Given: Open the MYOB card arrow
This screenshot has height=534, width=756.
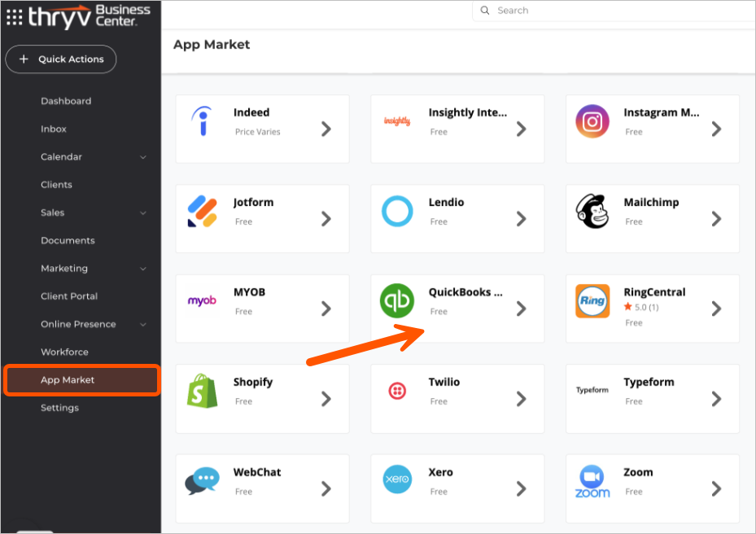Looking at the screenshot, I should 326,309.
